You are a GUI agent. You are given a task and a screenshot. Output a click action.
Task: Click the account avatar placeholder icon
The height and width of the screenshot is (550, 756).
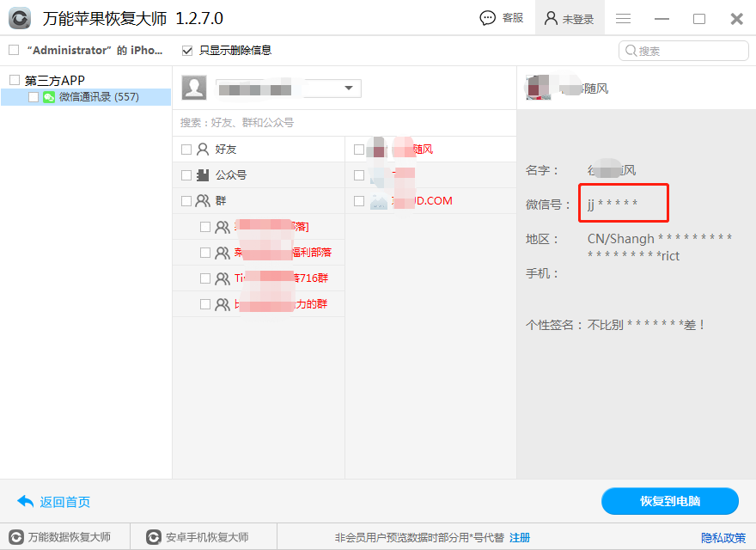(x=194, y=88)
